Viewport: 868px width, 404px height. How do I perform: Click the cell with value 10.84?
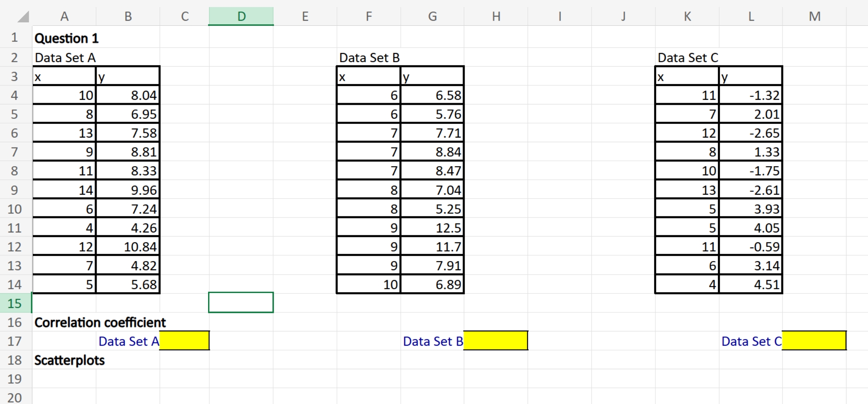click(x=128, y=246)
